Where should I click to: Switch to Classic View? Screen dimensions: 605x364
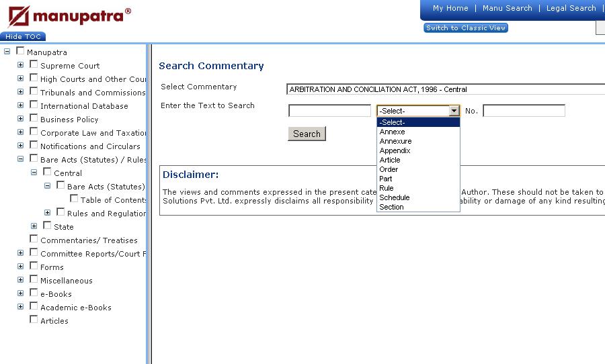coord(466,28)
